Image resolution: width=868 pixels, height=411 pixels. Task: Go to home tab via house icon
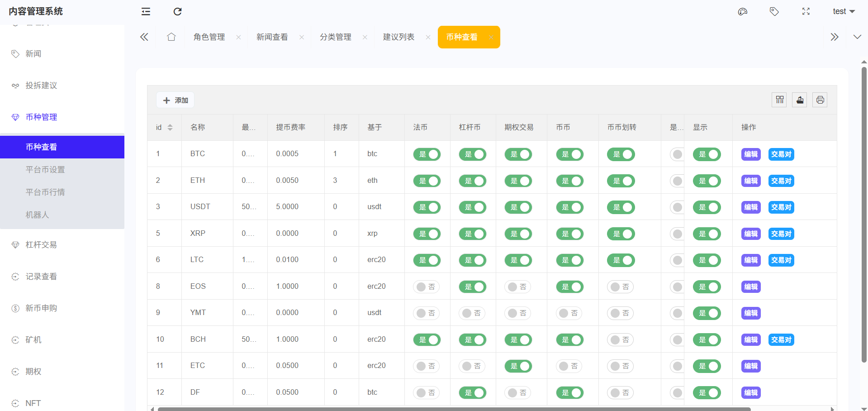171,37
